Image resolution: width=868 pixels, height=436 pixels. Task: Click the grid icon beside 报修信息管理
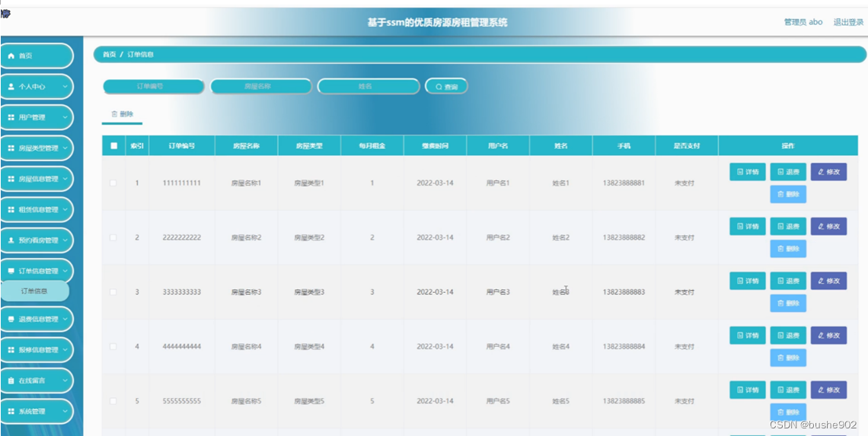click(x=11, y=350)
